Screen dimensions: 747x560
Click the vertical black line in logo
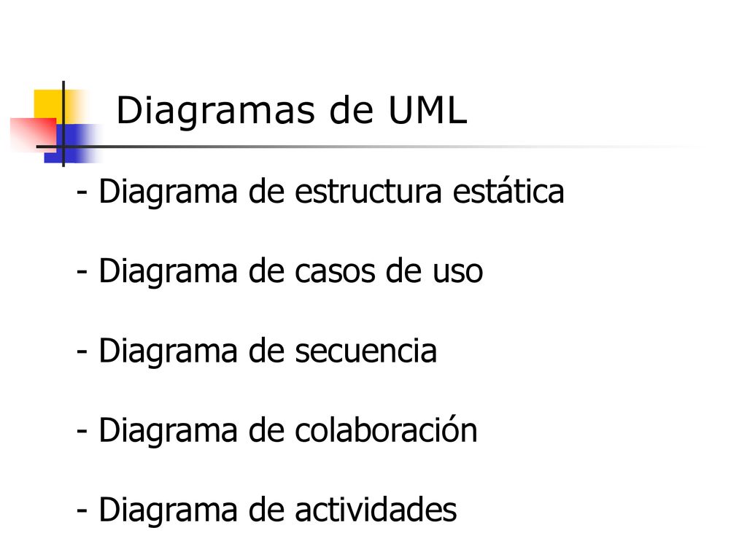click(63, 124)
